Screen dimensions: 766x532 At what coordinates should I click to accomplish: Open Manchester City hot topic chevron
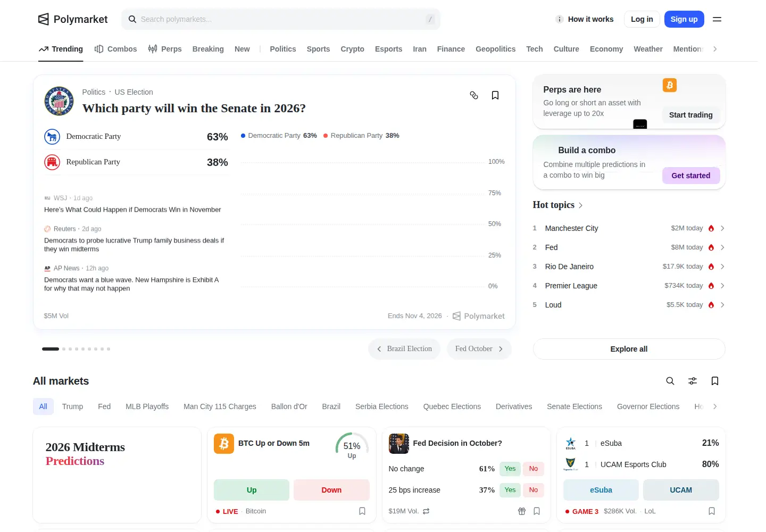pyautogui.click(x=722, y=228)
